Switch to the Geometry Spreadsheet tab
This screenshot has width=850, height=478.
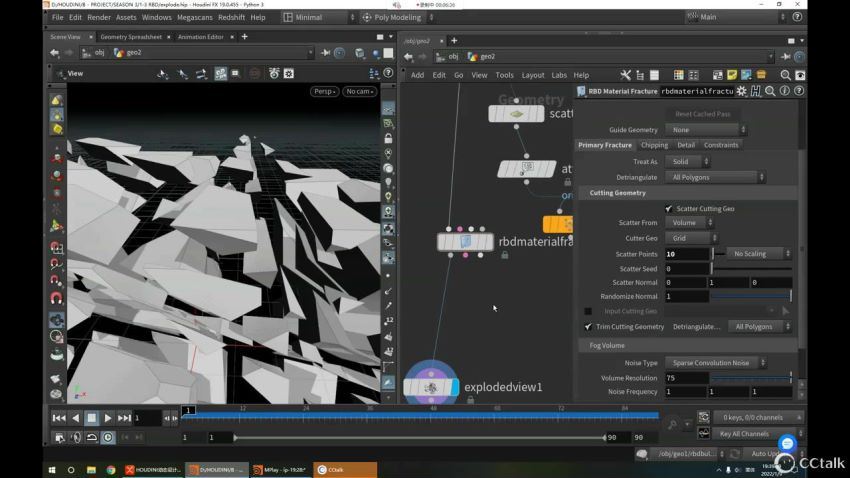click(131, 37)
